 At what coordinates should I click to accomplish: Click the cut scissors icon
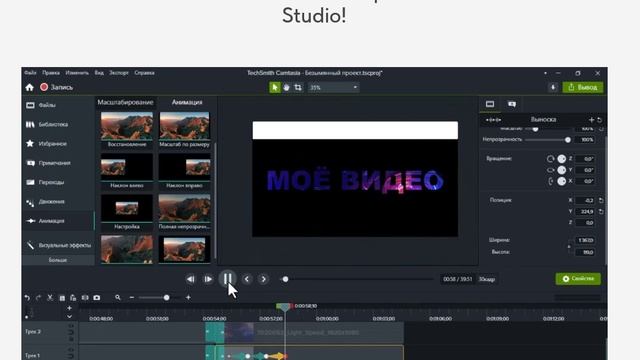[x=50, y=298]
